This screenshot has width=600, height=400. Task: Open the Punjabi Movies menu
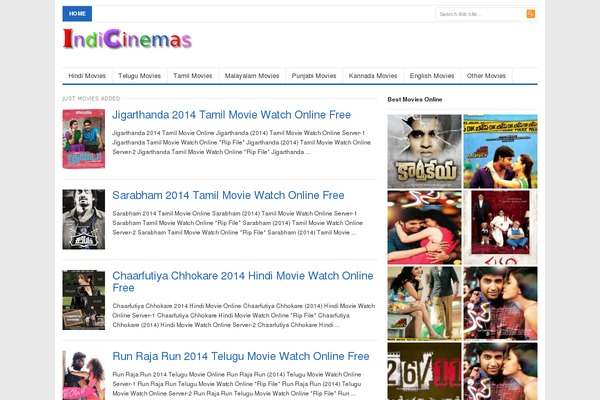pos(314,76)
